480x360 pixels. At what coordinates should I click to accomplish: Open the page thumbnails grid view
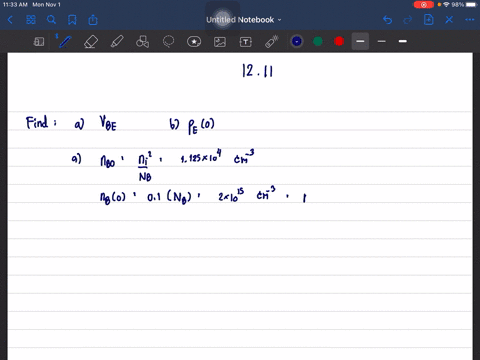[31, 20]
